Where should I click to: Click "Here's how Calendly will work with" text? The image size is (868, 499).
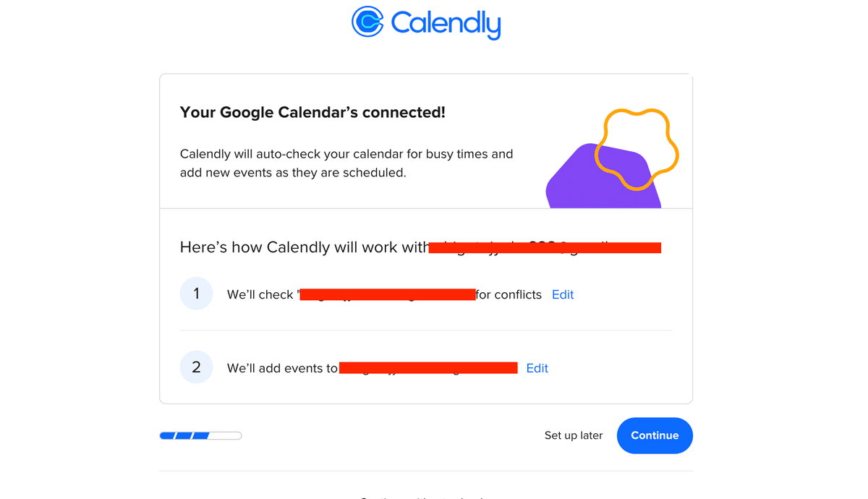coord(304,247)
